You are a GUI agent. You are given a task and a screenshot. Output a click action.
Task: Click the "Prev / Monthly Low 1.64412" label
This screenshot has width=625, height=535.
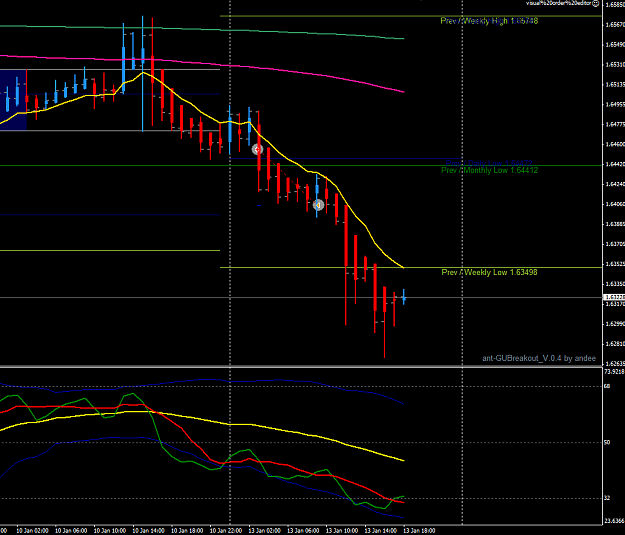pos(489,171)
